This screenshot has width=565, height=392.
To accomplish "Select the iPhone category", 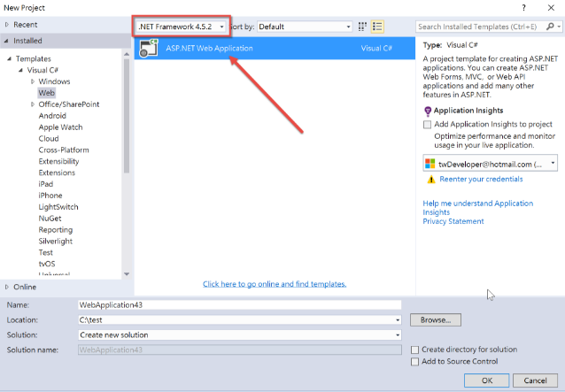I will pos(50,196).
